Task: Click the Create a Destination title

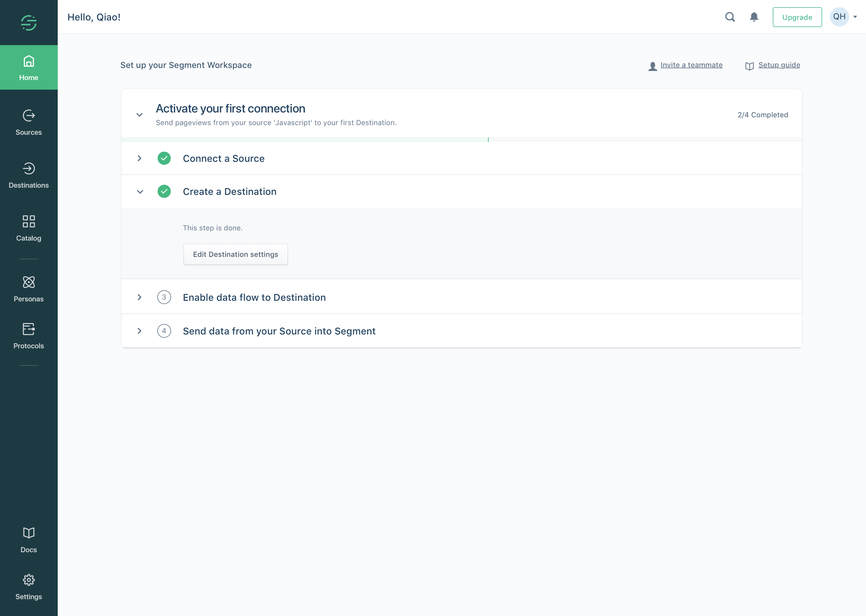Action: (230, 192)
